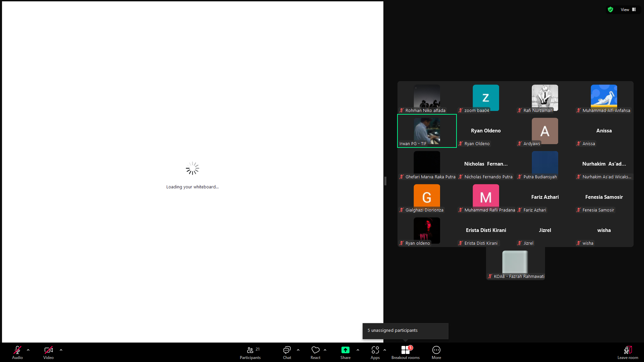644x362 pixels.
Task: Click muted mic icon on Fariz Azhari
Action: click(520, 210)
